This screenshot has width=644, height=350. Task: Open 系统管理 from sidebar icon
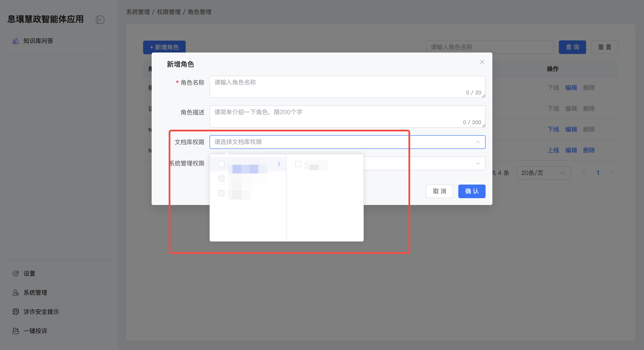pos(16,293)
